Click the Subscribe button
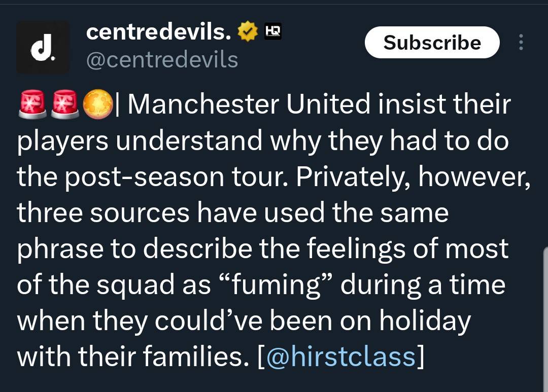Image resolution: width=548 pixels, height=392 pixels. [432, 42]
